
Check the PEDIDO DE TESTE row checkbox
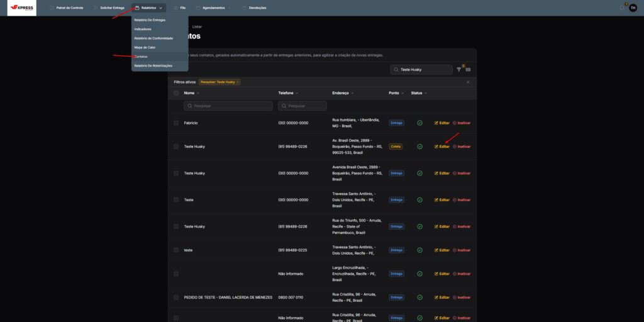point(176,297)
